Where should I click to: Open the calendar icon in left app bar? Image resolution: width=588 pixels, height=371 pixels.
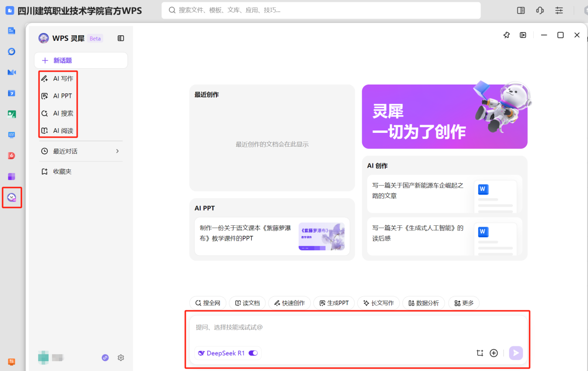[x=12, y=93]
